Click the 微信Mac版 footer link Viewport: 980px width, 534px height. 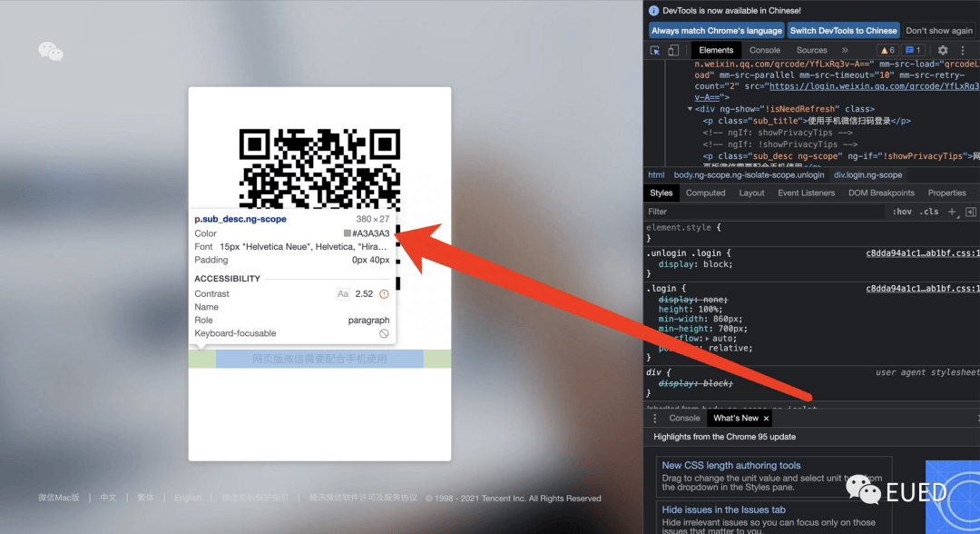point(59,498)
